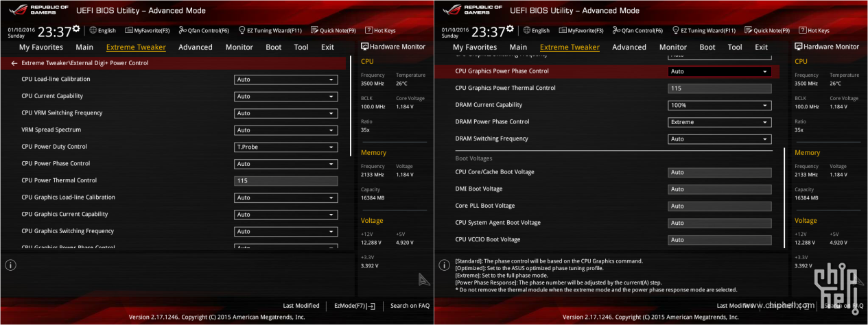
Task: Edit CPU System Agent Boot Voltage field
Action: pyautogui.click(x=719, y=223)
